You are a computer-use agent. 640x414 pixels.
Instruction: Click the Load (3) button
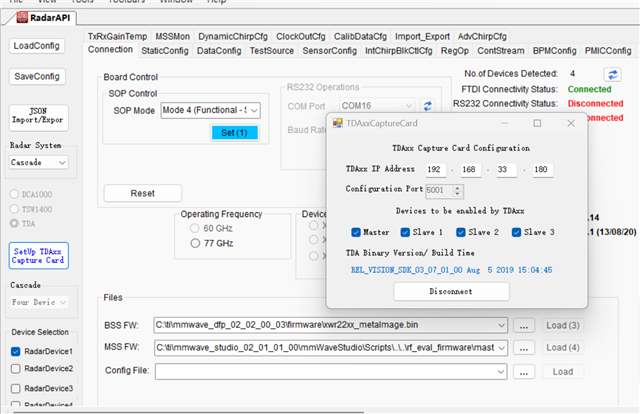pyautogui.click(x=562, y=325)
